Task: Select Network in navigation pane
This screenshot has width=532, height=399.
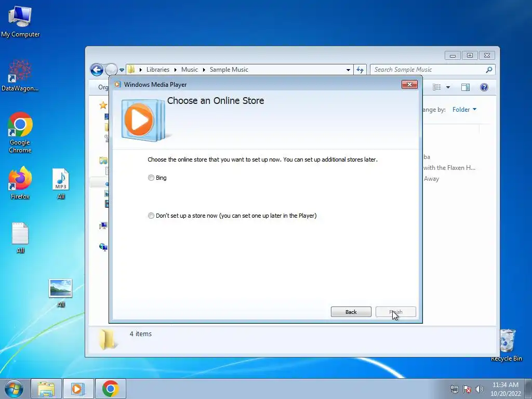Action: (x=103, y=247)
